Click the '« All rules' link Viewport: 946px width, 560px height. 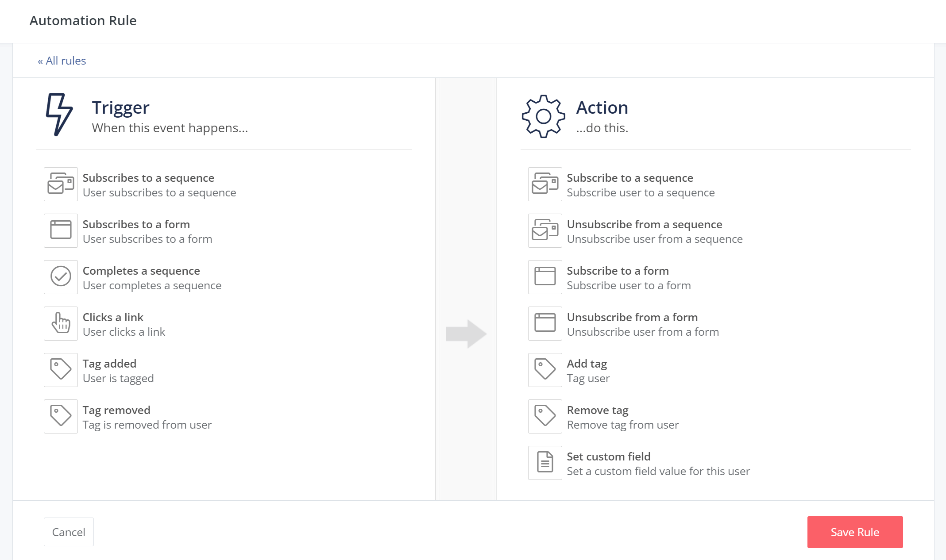62,61
